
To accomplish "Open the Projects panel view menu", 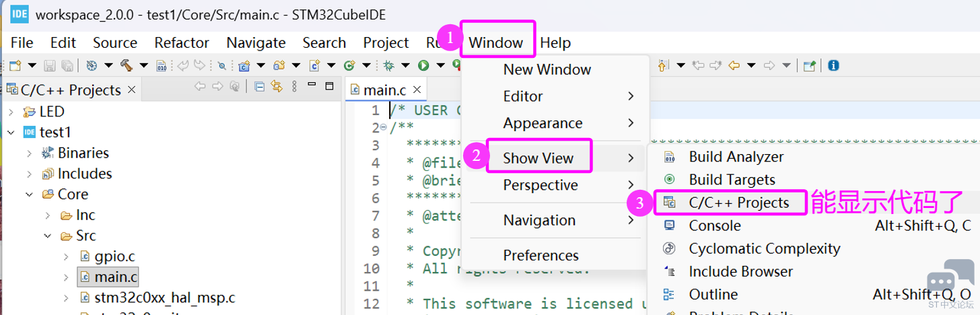I will [294, 86].
